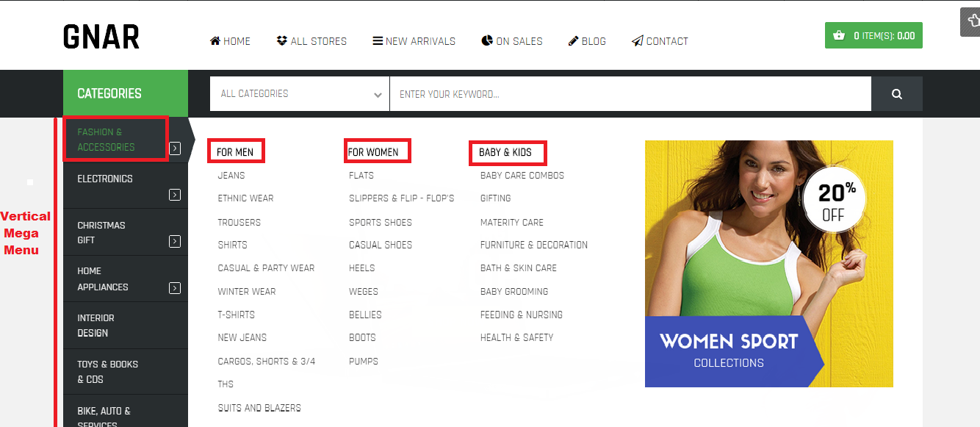This screenshot has width=980, height=427.
Task: Click Baby Care Combos link
Action: [x=522, y=176]
